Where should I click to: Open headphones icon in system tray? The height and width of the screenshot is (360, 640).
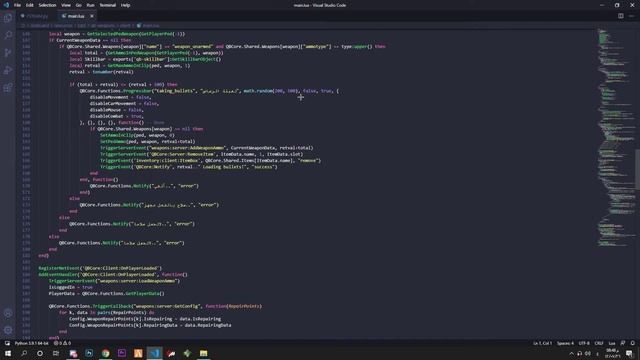(x=580, y=353)
